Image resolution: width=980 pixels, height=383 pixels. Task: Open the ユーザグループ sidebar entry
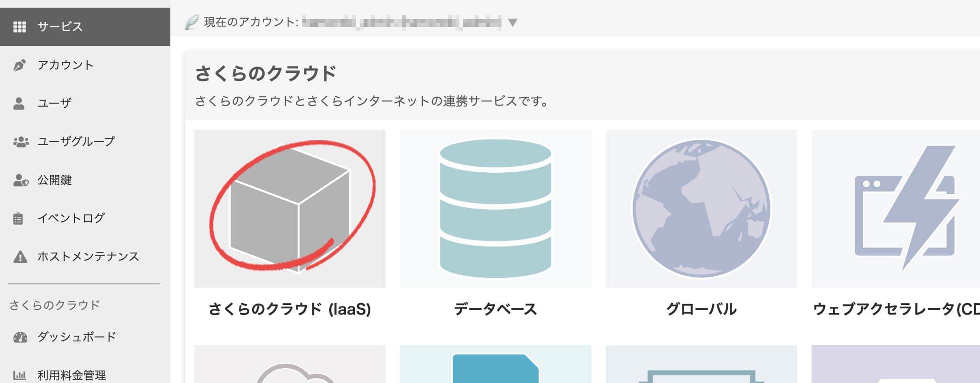pos(85,142)
